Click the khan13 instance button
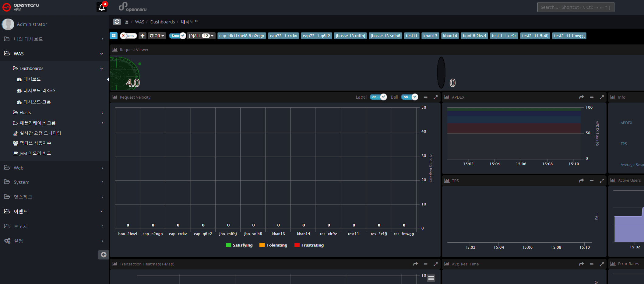Image resolution: width=644 pixels, height=284 pixels. 430,36
